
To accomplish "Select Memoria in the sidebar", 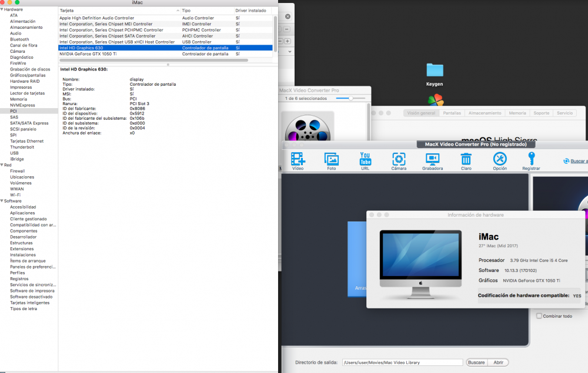I will point(18,99).
